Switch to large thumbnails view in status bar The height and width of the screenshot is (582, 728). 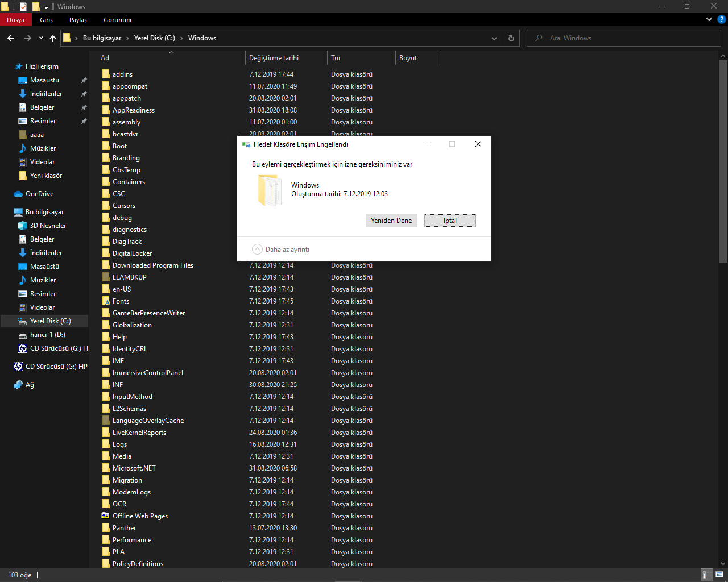click(719, 575)
